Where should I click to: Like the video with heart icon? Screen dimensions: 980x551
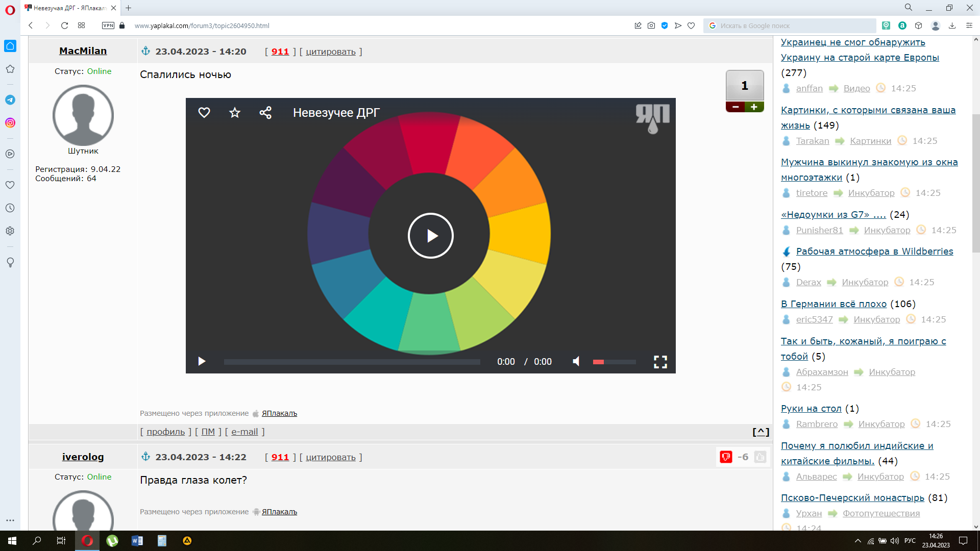click(204, 112)
